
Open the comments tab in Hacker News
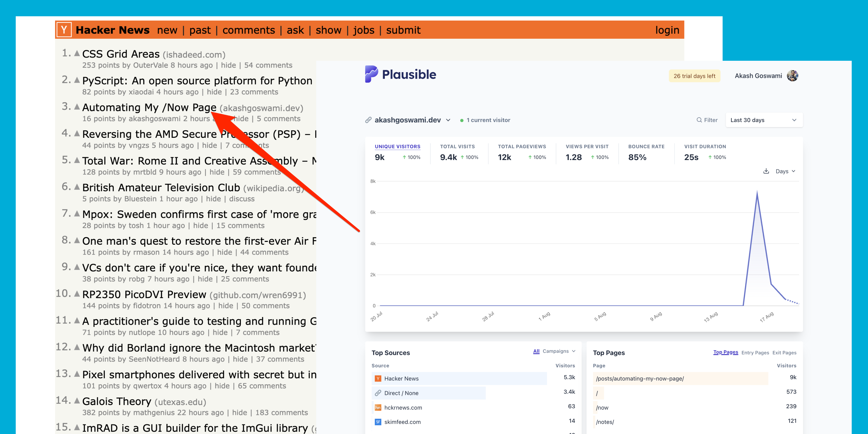coord(249,30)
